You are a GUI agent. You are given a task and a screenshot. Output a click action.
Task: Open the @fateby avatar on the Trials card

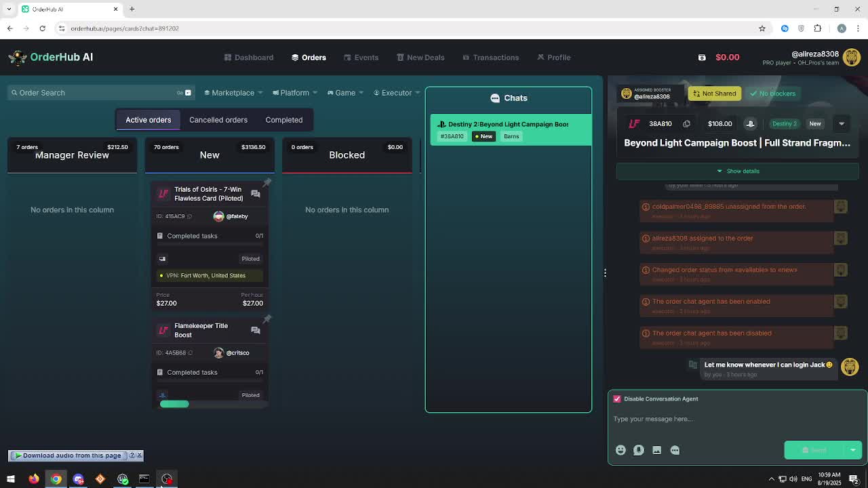(x=218, y=216)
